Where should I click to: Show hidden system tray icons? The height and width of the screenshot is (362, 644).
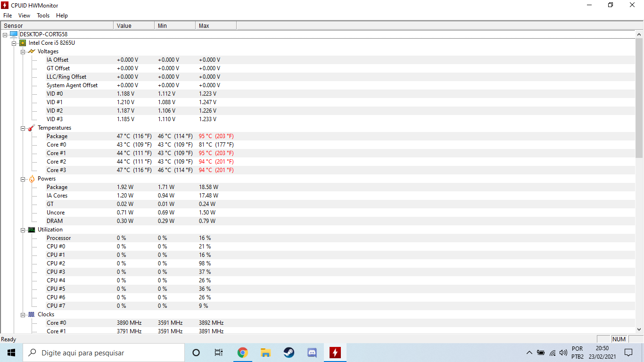pos(529,353)
